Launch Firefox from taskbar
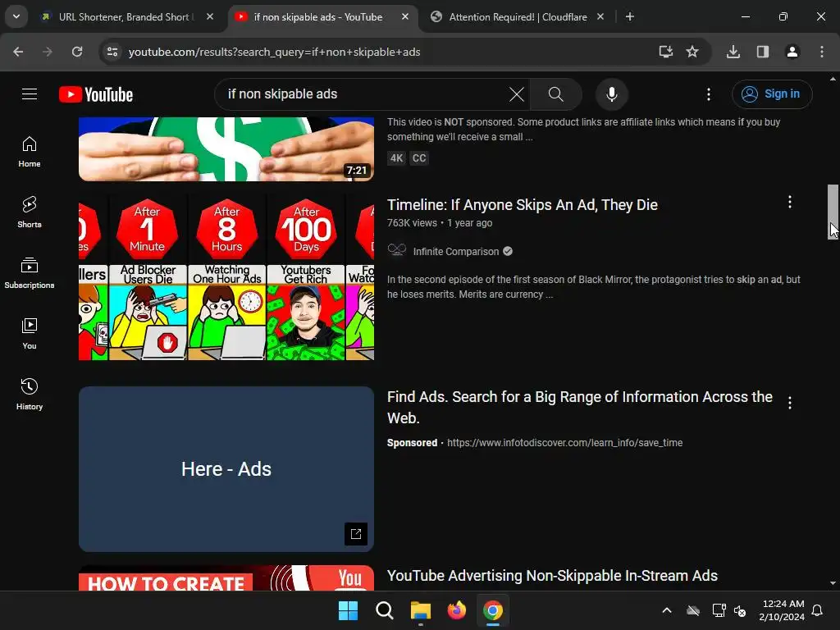 point(456,610)
